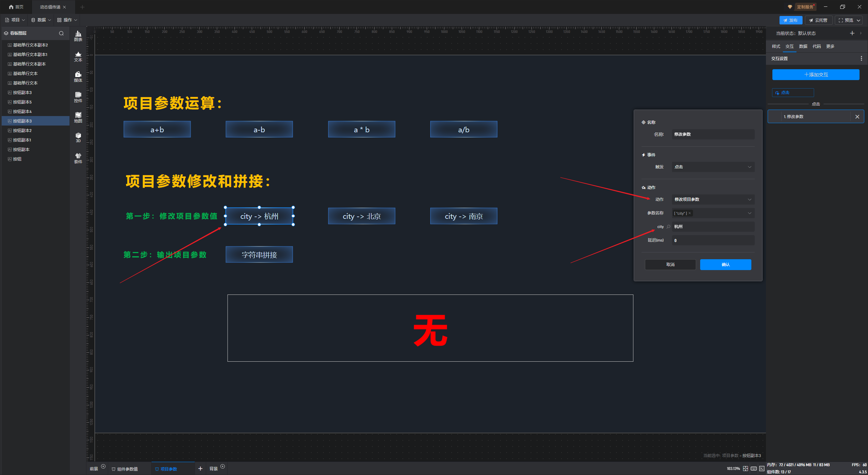Switch to the 数据 tab in right panel
The width and height of the screenshot is (868, 475).
[803, 46]
